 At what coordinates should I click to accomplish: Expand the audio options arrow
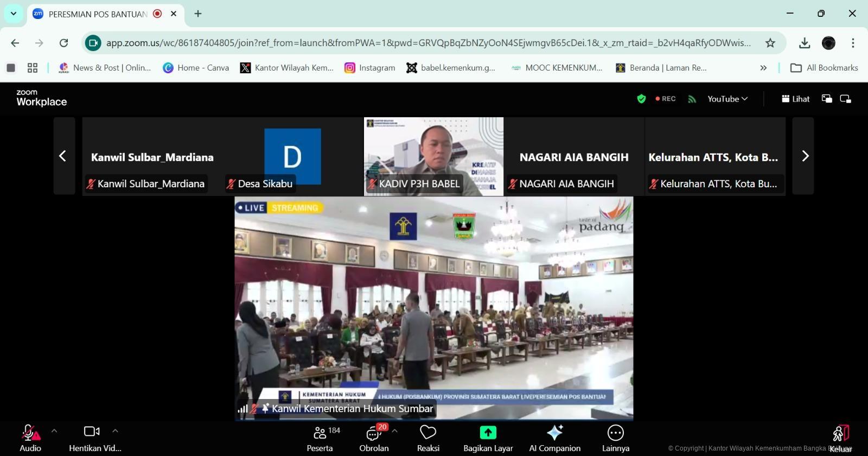[x=54, y=431]
